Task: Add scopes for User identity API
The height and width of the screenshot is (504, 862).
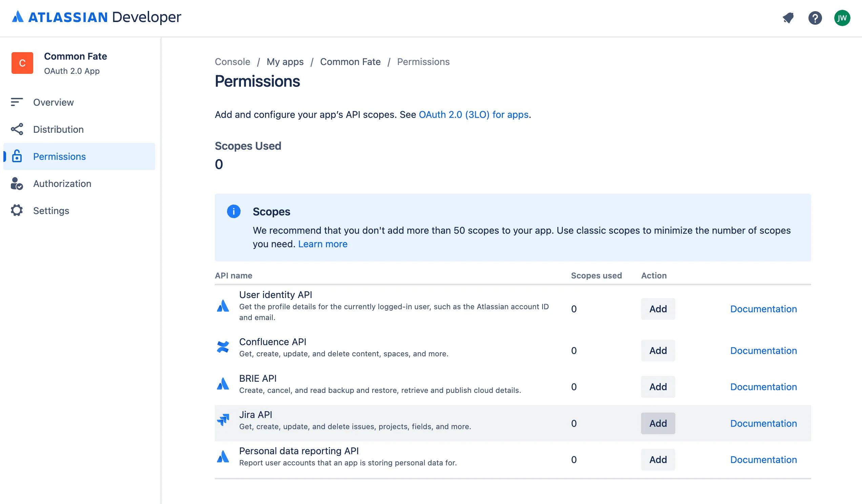Action: pyautogui.click(x=658, y=309)
